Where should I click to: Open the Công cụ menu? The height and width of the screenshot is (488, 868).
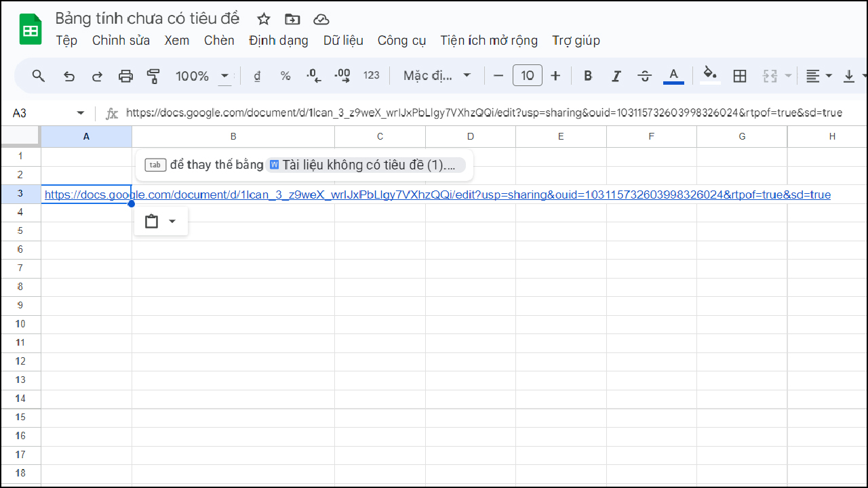[x=401, y=41]
